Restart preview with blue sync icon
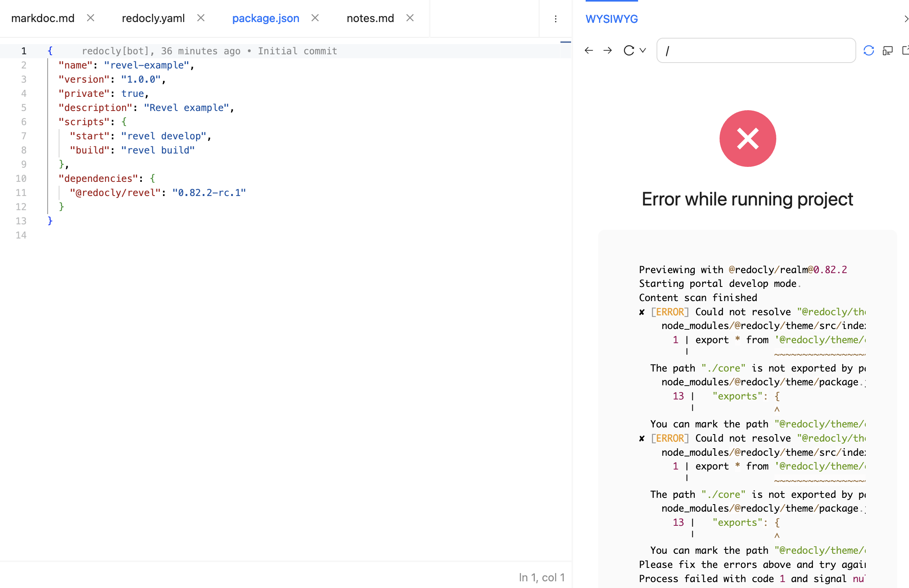Screen dimensions: 909x588 pos(868,50)
